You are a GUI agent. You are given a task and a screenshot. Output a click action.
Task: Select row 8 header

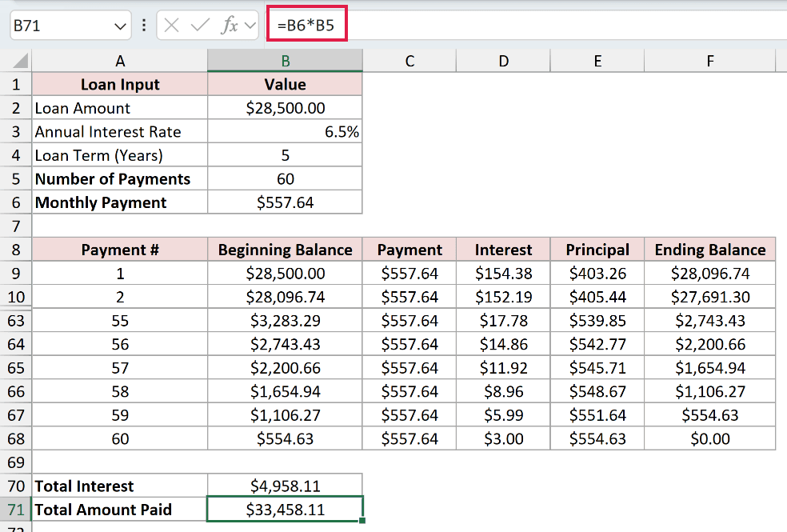[16, 250]
